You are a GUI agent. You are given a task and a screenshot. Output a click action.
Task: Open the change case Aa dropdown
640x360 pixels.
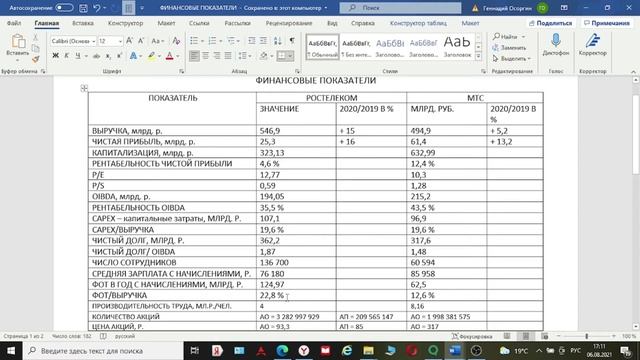pyautogui.click(x=158, y=41)
